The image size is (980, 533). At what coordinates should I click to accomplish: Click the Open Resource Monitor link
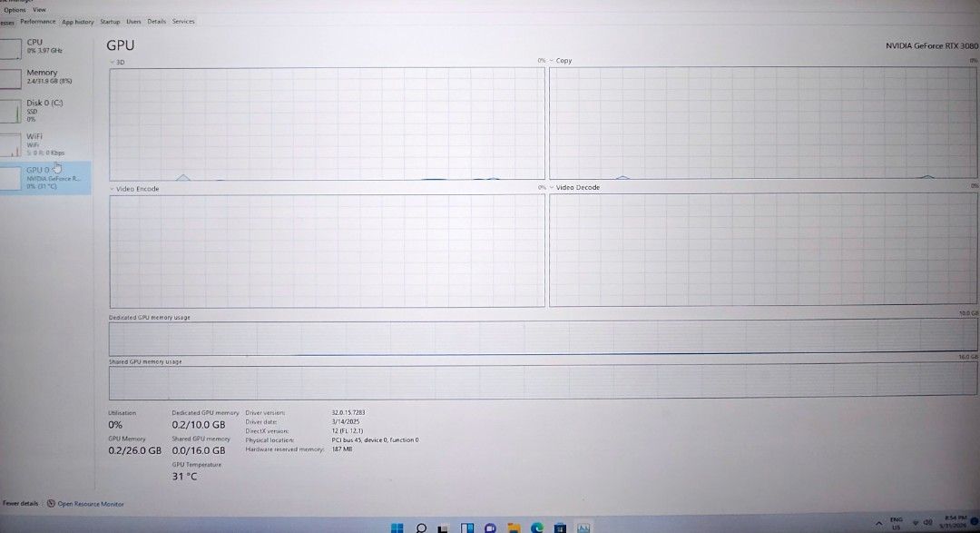pos(91,504)
